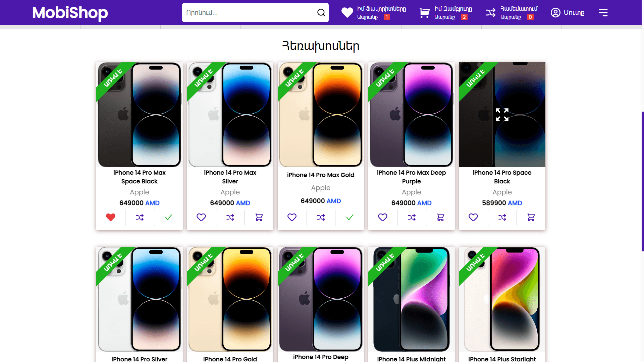Click the expand fullscreen icon on iPhone 14 Pro image
Image resolution: width=644 pixels, height=362 pixels.
(x=502, y=115)
